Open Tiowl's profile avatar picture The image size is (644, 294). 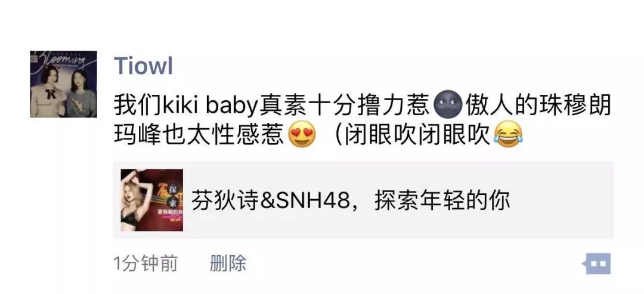coord(63,84)
